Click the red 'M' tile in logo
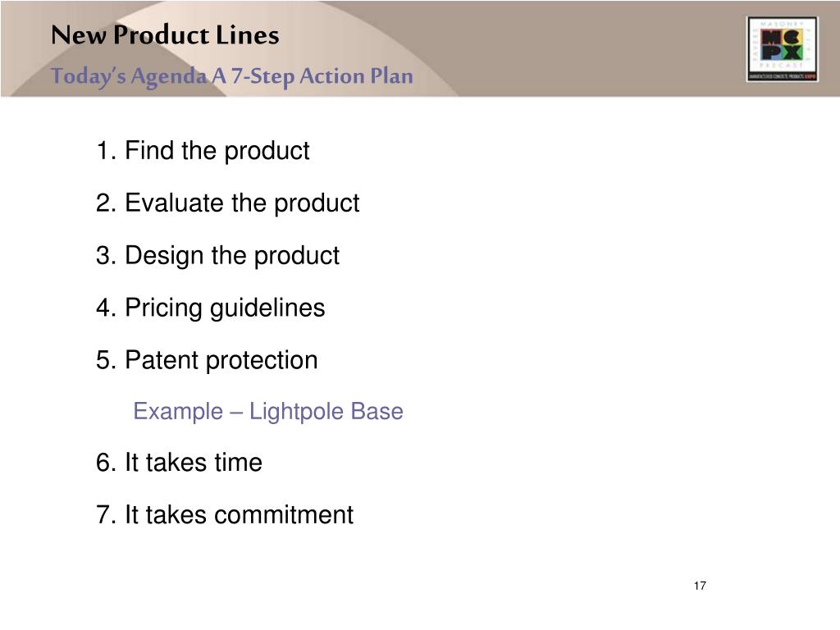840x630 pixels. [x=771, y=36]
